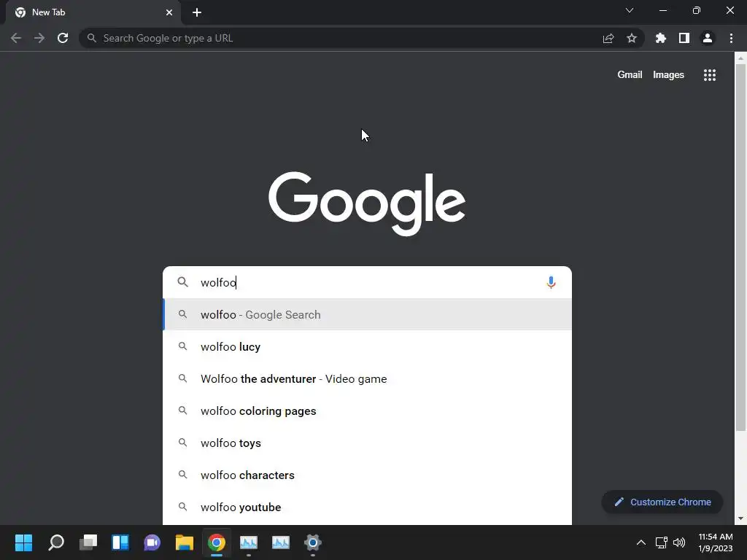The image size is (747, 560).
Task: Open File Explorer from the taskbar
Action: click(185, 542)
